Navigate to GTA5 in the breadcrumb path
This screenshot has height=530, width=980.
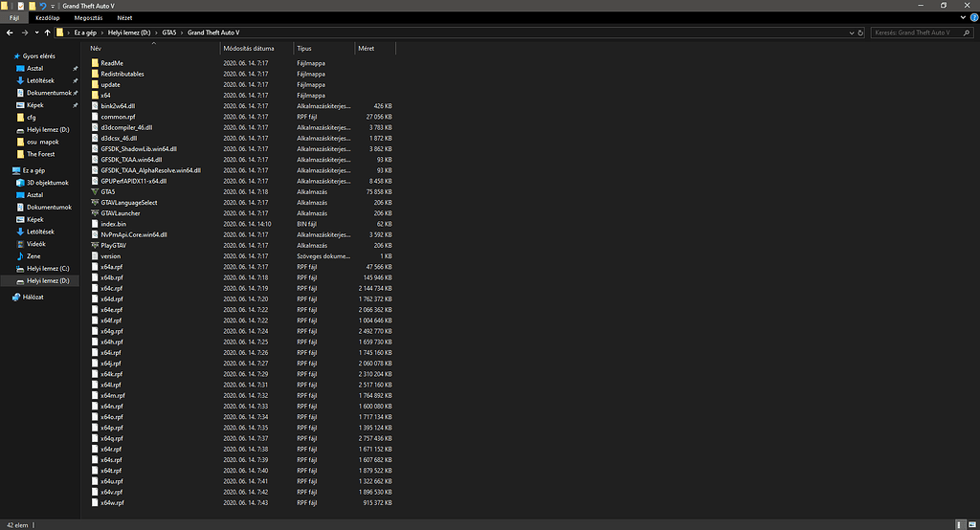click(x=170, y=33)
